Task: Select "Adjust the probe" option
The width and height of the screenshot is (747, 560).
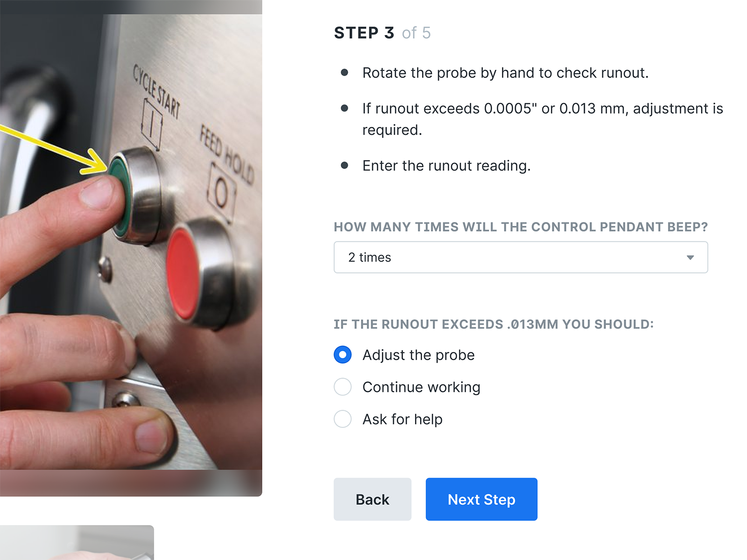Action: [342, 355]
